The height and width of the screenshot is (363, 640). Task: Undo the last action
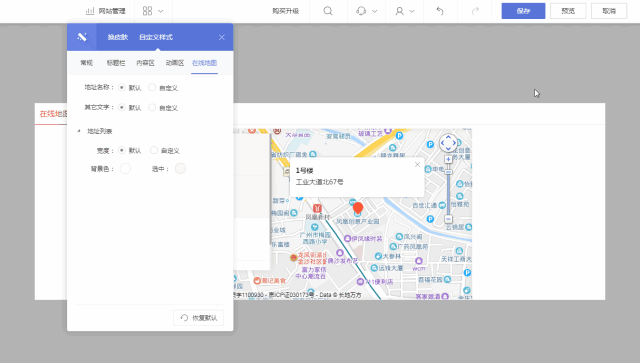click(x=440, y=11)
